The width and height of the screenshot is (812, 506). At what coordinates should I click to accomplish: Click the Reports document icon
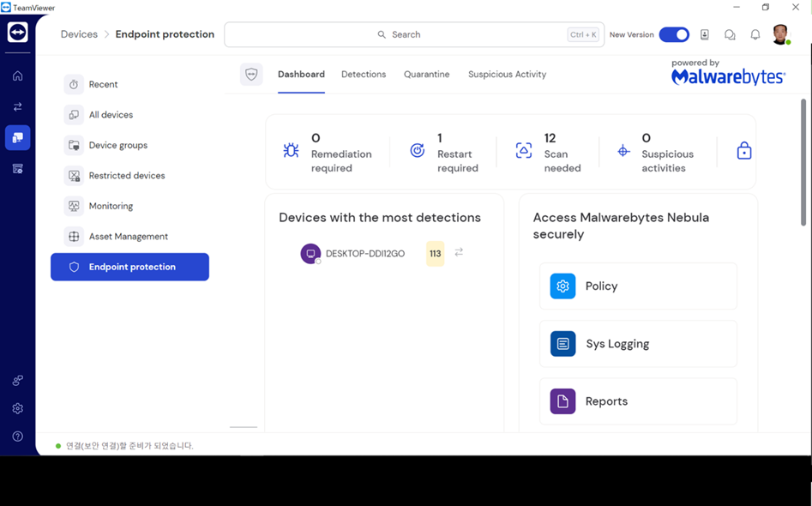coord(562,401)
